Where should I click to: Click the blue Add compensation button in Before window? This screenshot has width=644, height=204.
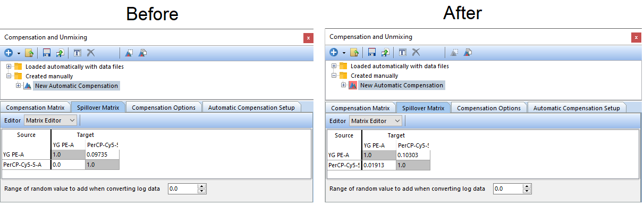[x=8, y=53]
